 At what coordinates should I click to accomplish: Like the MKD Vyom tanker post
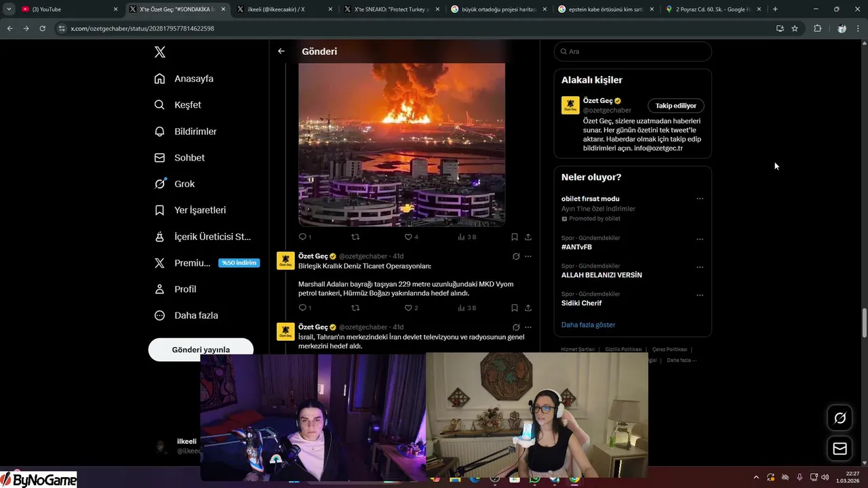tap(411, 308)
